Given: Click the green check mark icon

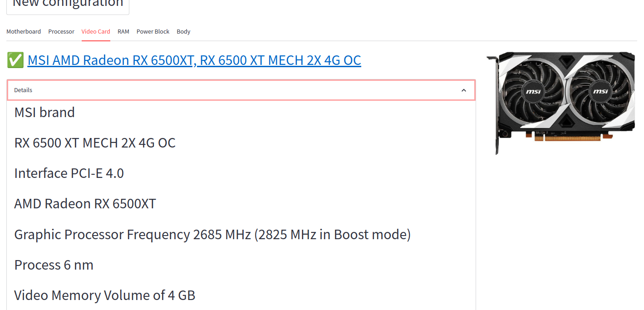Looking at the screenshot, I should (x=15, y=60).
